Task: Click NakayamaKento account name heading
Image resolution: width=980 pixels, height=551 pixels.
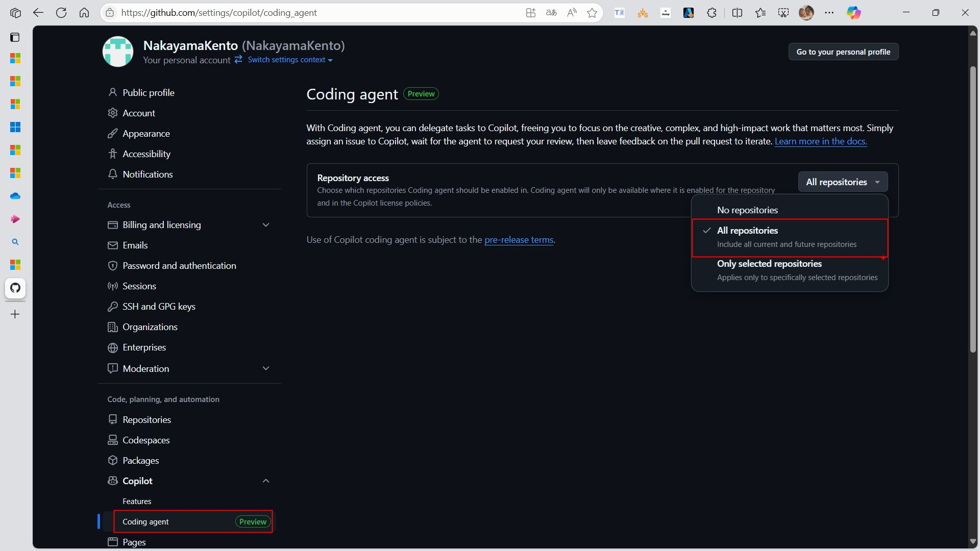Action: pyautogui.click(x=190, y=45)
